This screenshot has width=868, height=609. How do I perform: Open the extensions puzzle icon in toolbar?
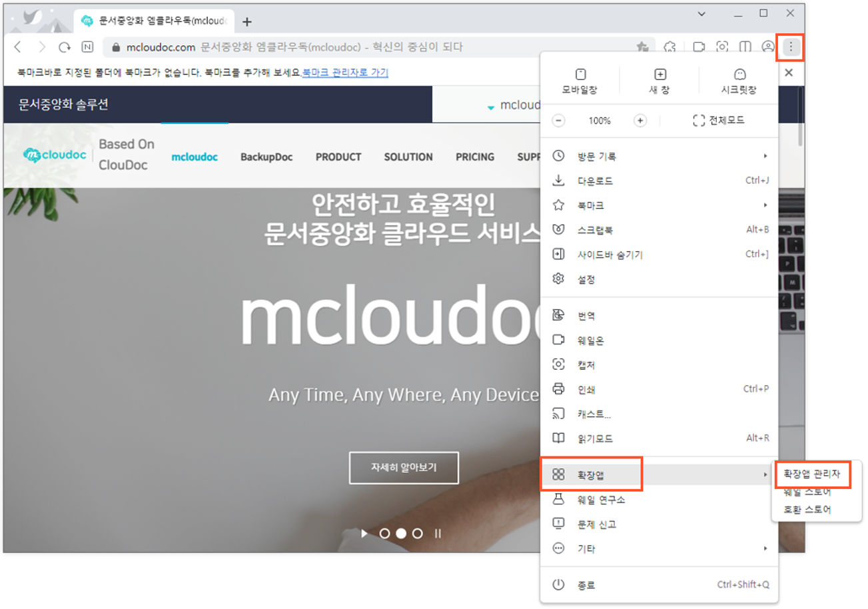tap(671, 47)
